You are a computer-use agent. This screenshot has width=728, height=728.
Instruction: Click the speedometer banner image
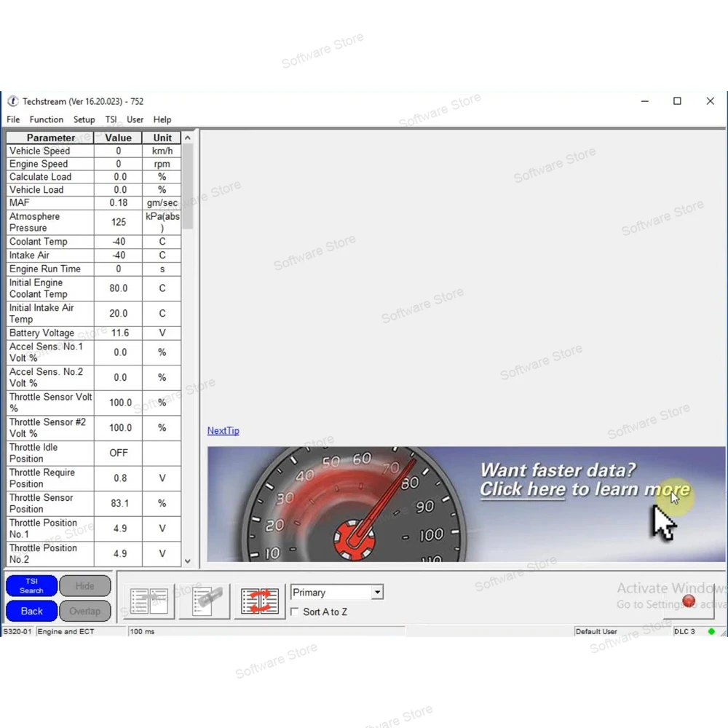(x=466, y=505)
